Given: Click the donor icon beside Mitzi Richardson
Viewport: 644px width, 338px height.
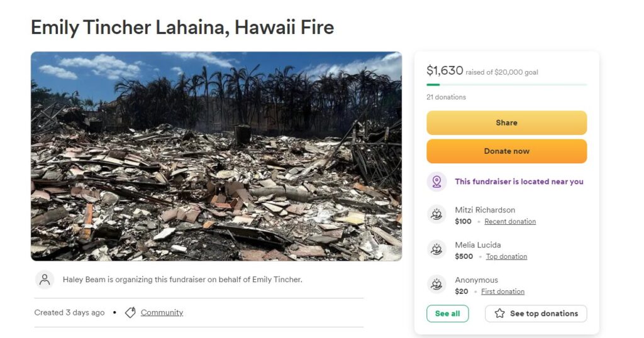Looking at the screenshot, I should click(436, 214).
